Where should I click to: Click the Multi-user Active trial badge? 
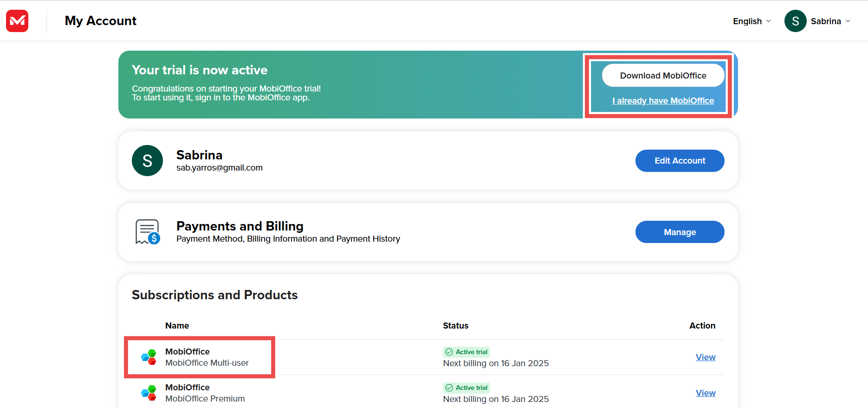pos(466,352)
